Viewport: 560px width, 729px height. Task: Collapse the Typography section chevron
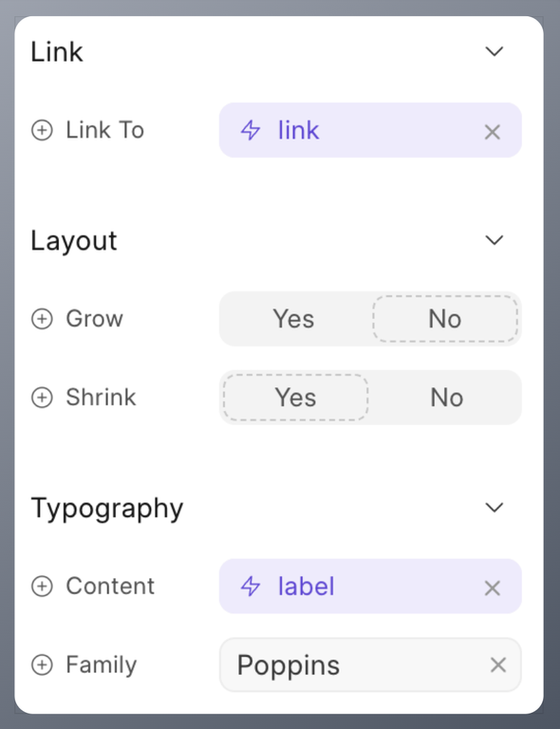(494, 507)
